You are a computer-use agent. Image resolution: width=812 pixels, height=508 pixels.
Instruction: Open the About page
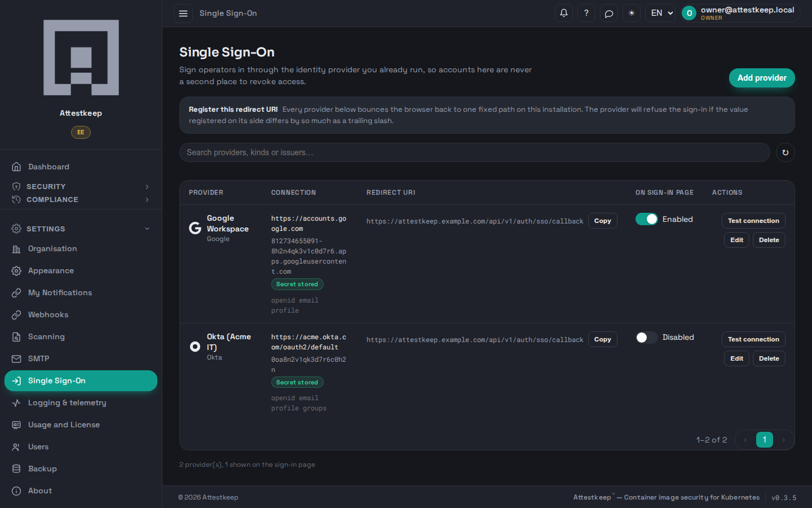click(81, 491)
